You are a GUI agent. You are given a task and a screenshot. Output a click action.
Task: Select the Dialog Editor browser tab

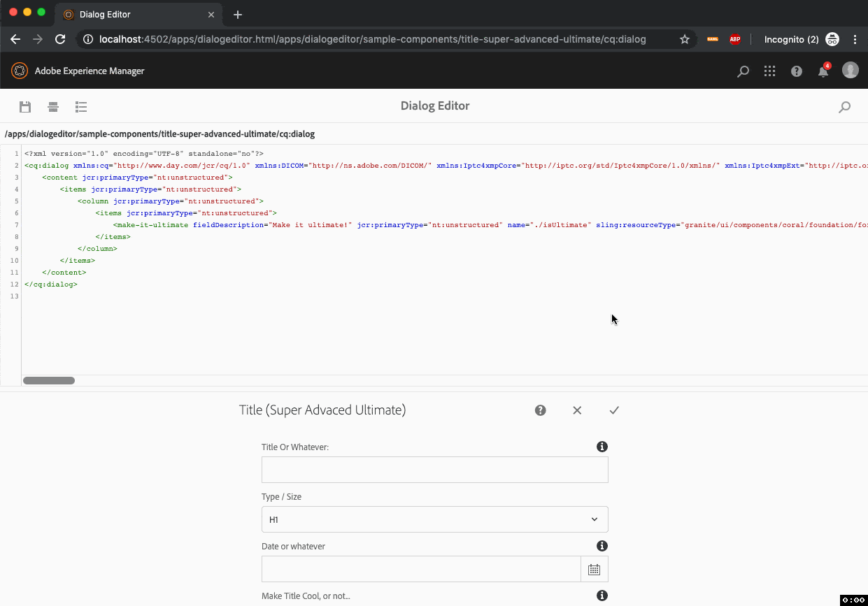click(x=138, y=15)
